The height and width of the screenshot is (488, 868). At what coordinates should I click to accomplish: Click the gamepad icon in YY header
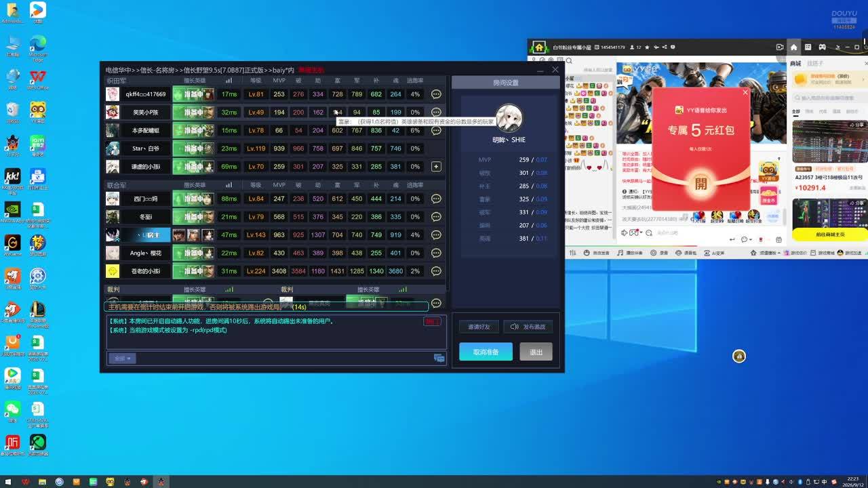[822, 47]
